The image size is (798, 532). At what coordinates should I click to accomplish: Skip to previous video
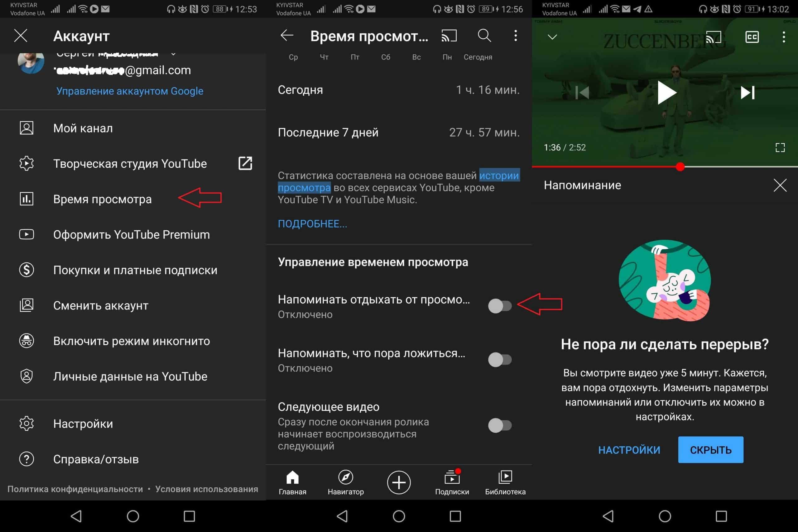[582, 92]
